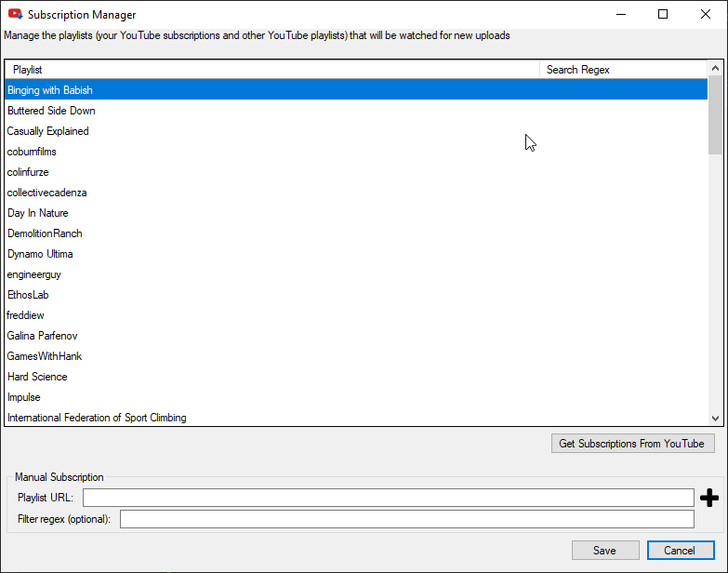The height and width of the screenshot is (573, 728).
Task: Select the EthosLab row
Action: (356, 294)
